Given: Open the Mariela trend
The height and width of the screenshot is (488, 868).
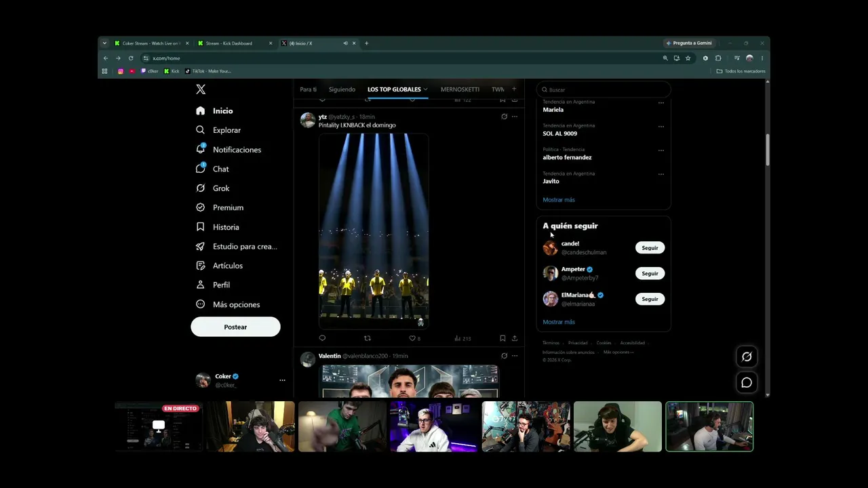Looking at the screenshot, I should coord(553,110).
